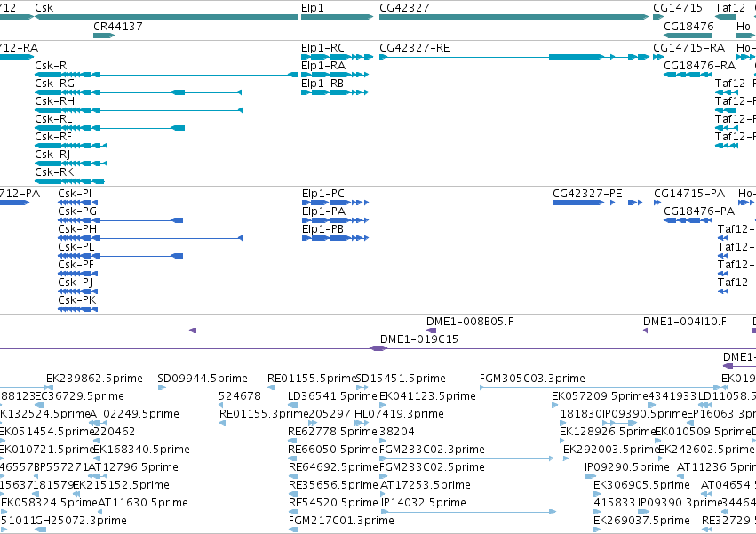This screenshot has height=534, width=756.
Task: Select the Csk-RH transcript label
Action: 54,101
